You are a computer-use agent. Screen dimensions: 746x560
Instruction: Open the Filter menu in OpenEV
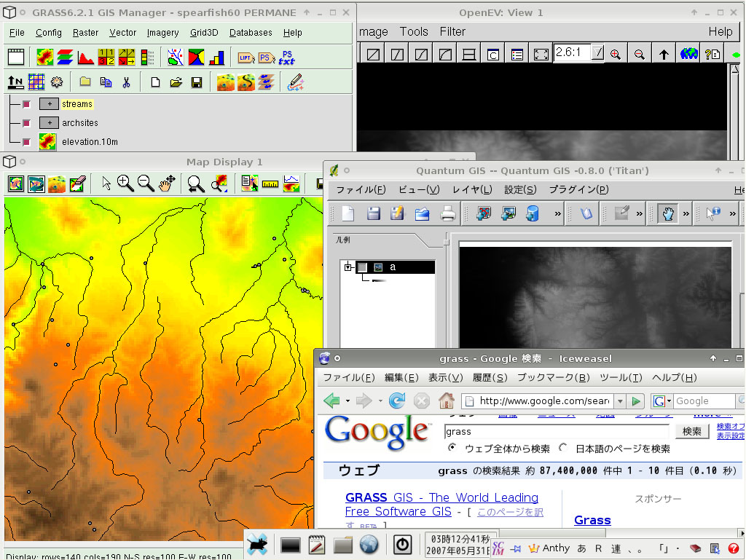[x=452, y=31]
